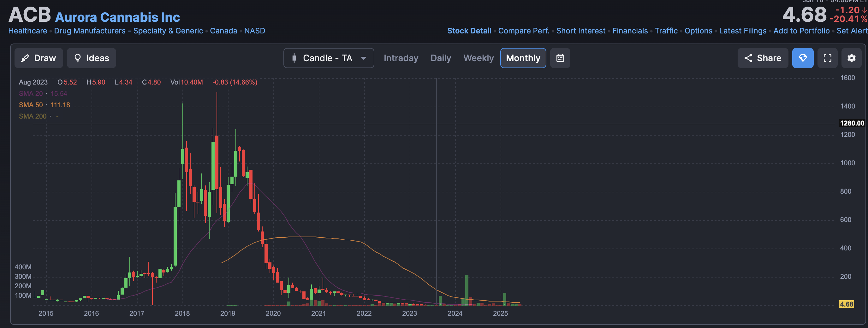This screenshot has height=328, width=868.
Task: Click the Aug 2023 date readout
Action: tap(33, 82)
